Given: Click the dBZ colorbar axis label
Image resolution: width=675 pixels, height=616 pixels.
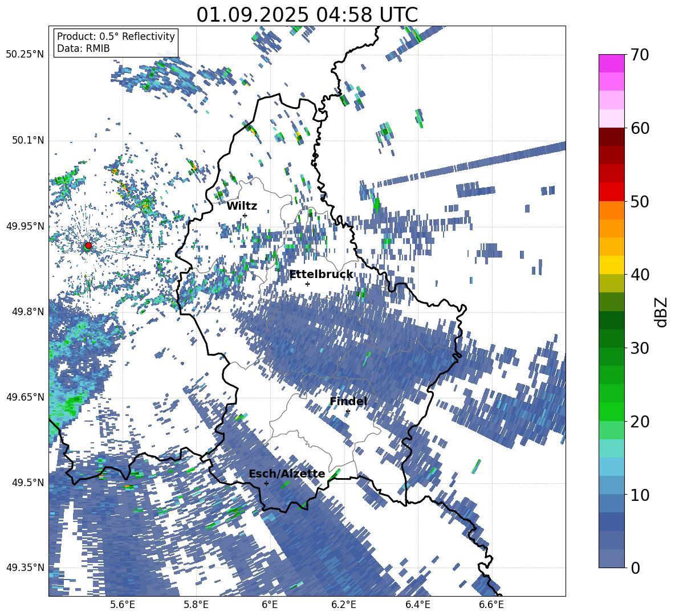Looking at the screenshot, I should click(x=662, y=312).
